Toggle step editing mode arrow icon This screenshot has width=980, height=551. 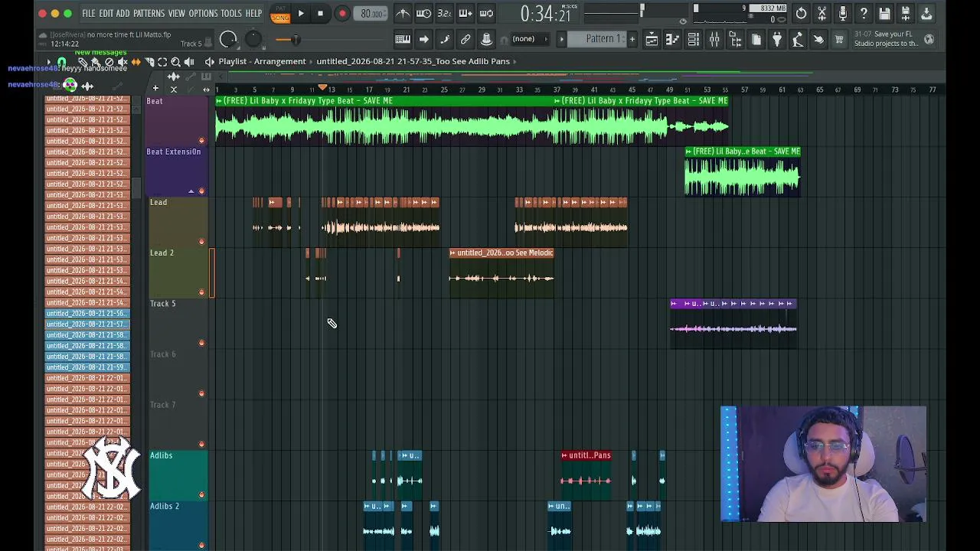423,39
